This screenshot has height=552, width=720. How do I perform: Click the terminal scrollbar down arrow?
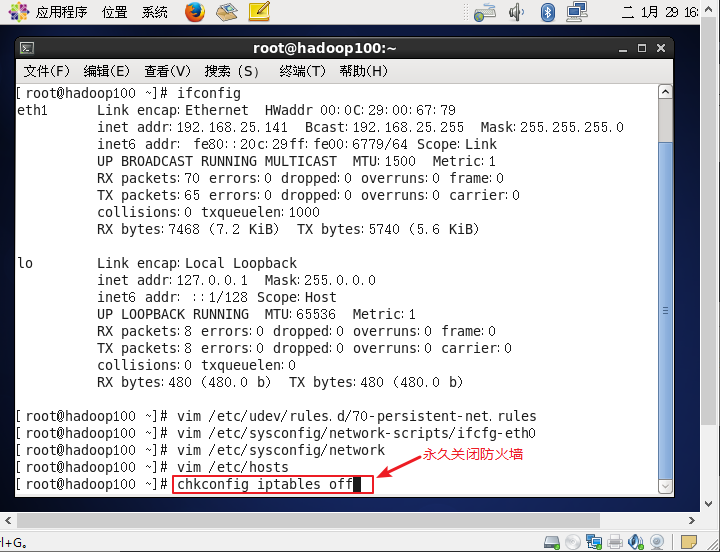point(665,486)
